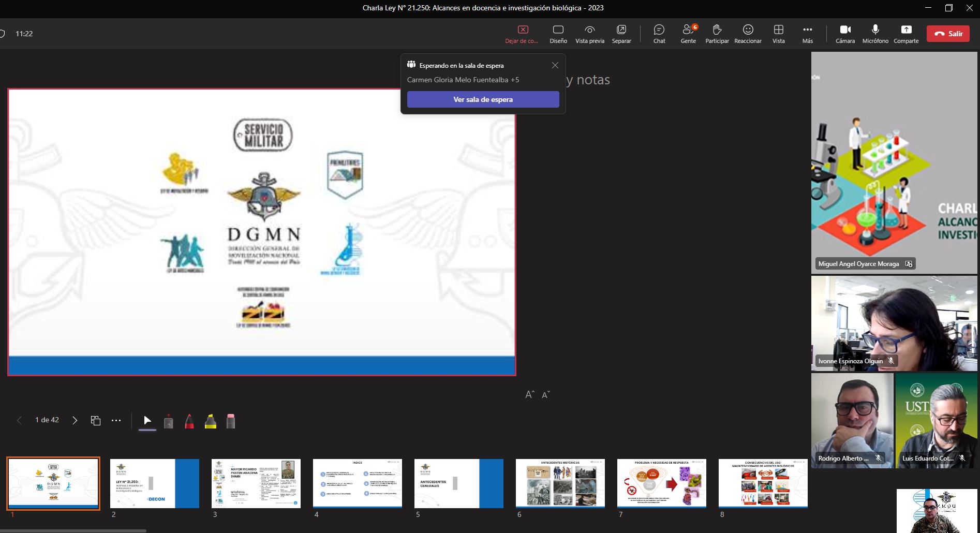Open more slide options ellipsis

pyautogui.click(x=116, y=420)
